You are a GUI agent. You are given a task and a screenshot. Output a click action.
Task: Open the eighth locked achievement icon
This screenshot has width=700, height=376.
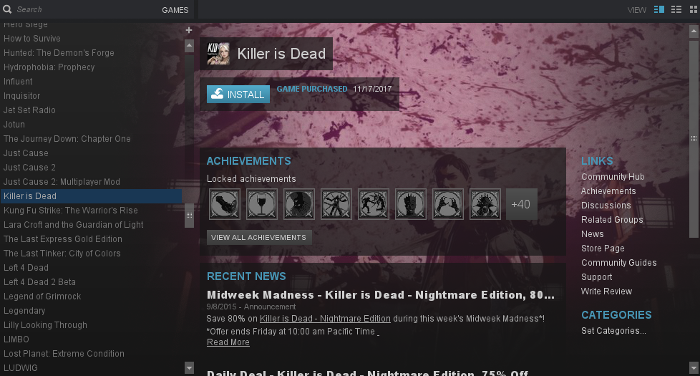485,204
